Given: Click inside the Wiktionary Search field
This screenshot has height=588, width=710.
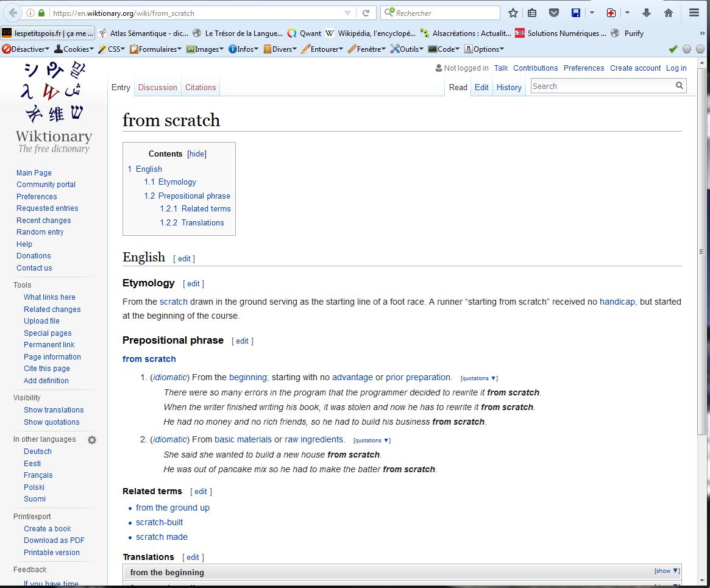Looking at the screenshot, I should click(x=602, y=86).
